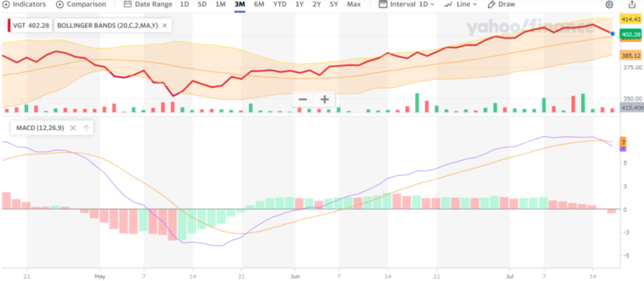Click the blue last-price dot on chart

click(x=613, y=34)
